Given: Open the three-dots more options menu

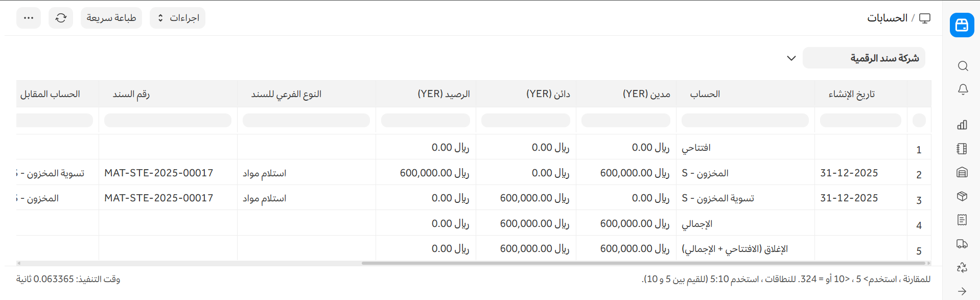Looking at the screenshot, I should [x=29, y=18].
